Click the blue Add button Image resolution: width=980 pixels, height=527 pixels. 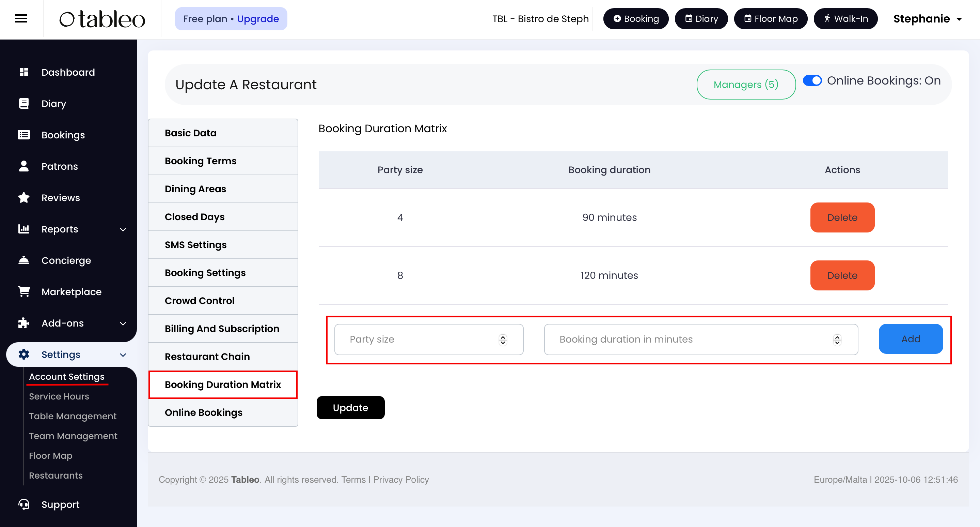911,339
